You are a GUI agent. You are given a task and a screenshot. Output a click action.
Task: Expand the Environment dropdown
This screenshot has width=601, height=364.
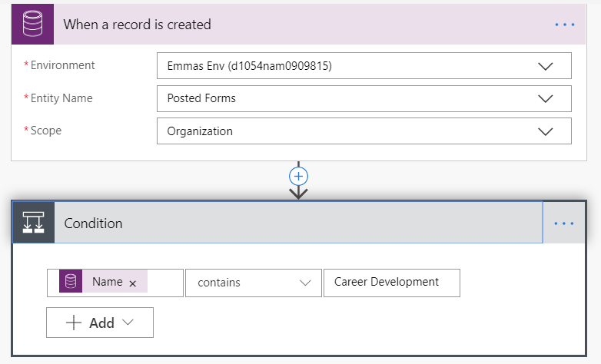pos(545,66)
